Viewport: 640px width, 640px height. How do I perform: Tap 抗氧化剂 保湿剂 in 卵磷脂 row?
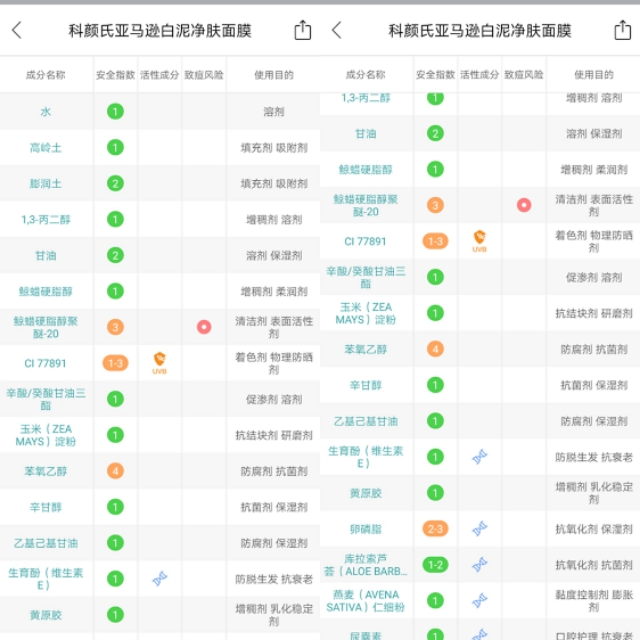[594, 529]
